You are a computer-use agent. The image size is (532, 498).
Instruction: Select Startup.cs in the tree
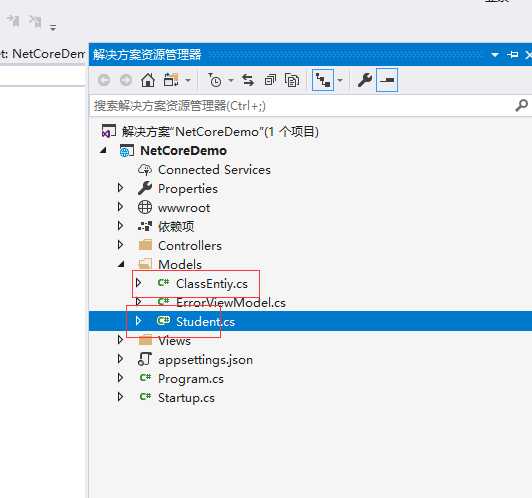coord(186,398)
